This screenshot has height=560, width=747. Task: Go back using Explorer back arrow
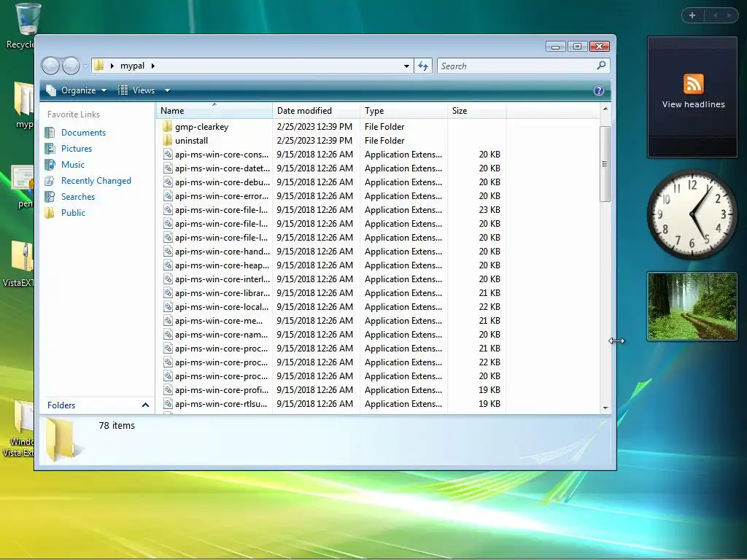coord(50,66)
